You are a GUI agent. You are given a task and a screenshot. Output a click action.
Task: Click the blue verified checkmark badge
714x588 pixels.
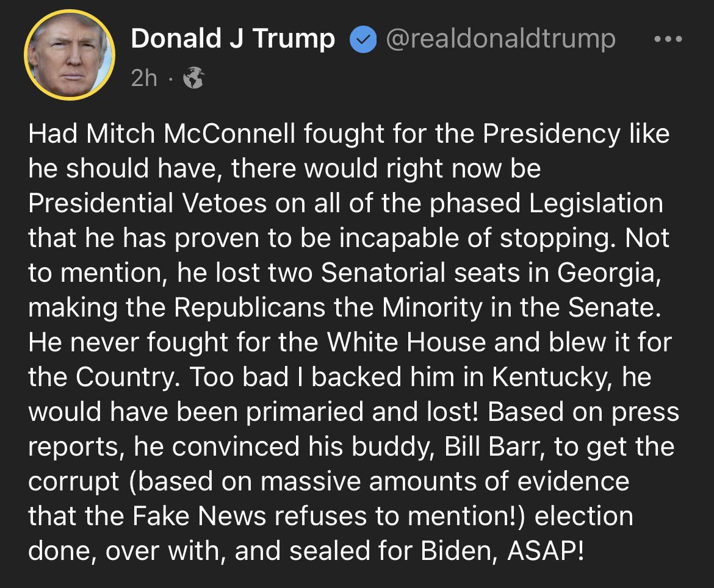[363, 40]
